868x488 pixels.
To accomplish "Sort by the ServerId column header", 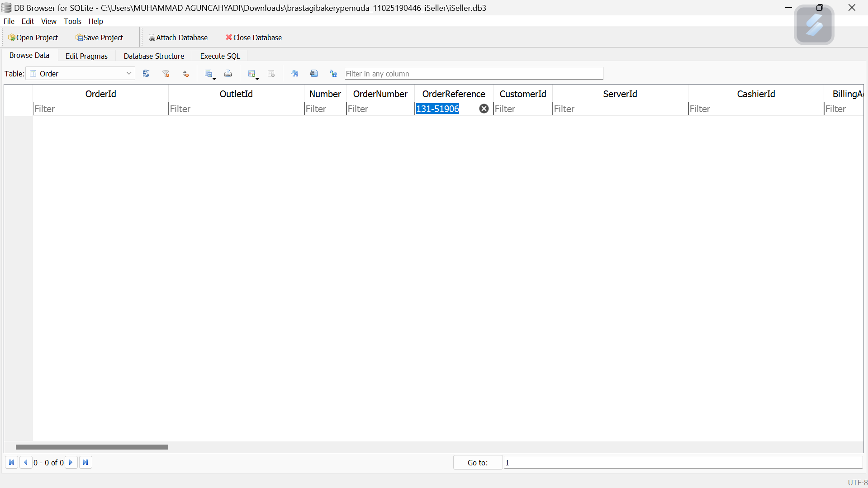I will tap(620, 94).
